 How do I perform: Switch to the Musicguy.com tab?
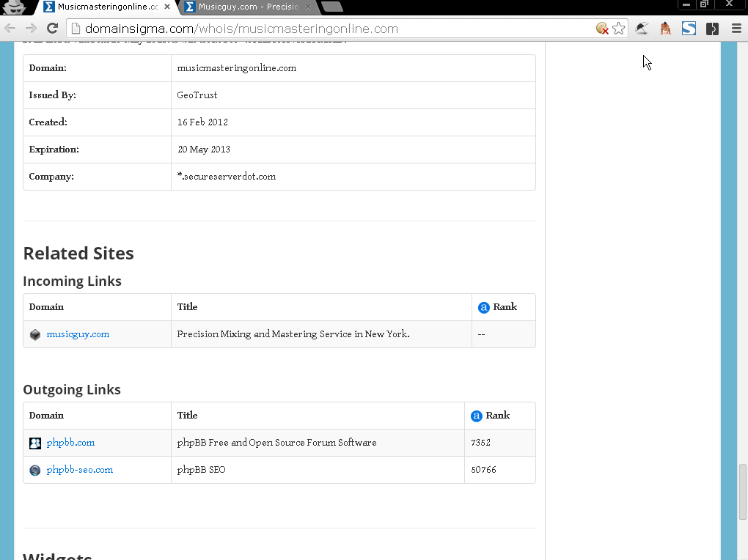247,7
